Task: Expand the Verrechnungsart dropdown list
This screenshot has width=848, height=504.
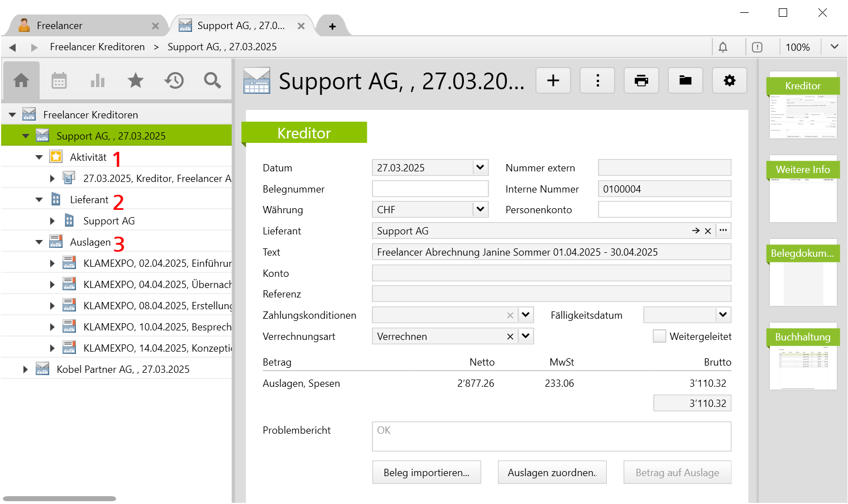Action: (526, 337)
